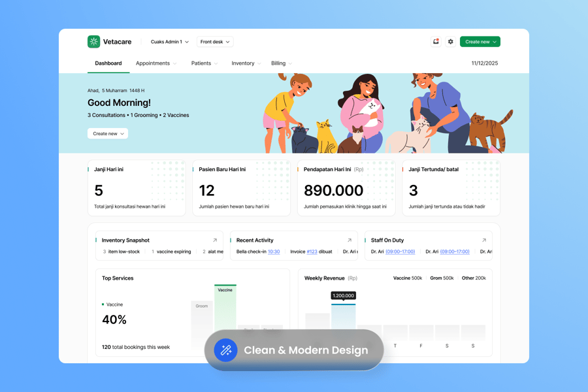Viewport: 588px width, 392px height.
Task: Open the Appointments menu
Action: point(156,63)
